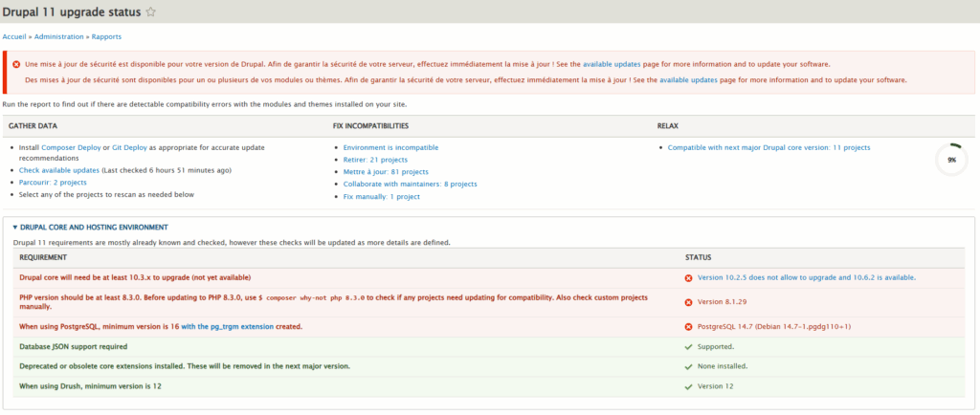The height and width of the screenshot is (415, 980).
Task: Navigate to Rapports breadcrumb
Action: point(106,36)
